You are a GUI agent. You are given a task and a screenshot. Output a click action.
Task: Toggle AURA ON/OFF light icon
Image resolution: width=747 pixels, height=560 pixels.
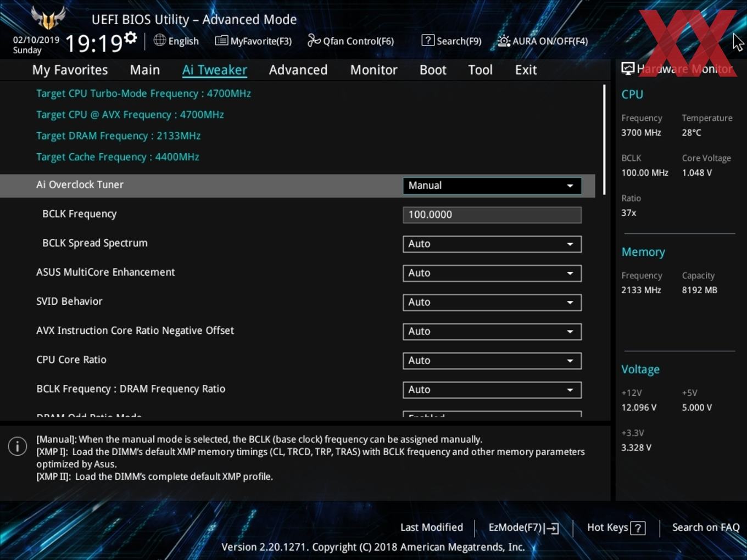pos(504,41)
